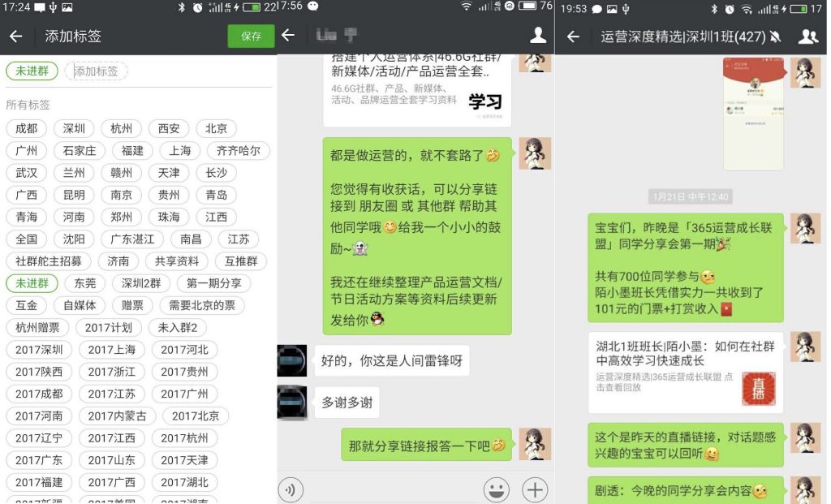
Task: Select the 成都 tag
Action: (x=27, y=129)
